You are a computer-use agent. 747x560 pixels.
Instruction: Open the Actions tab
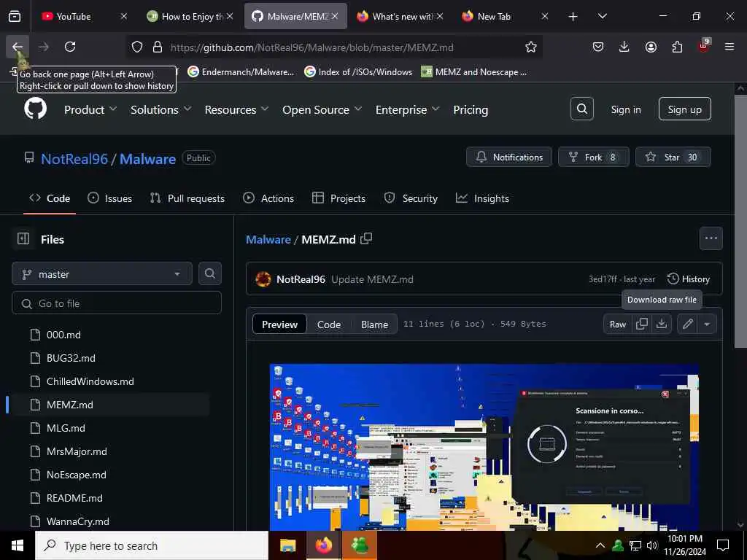point(268,198)
